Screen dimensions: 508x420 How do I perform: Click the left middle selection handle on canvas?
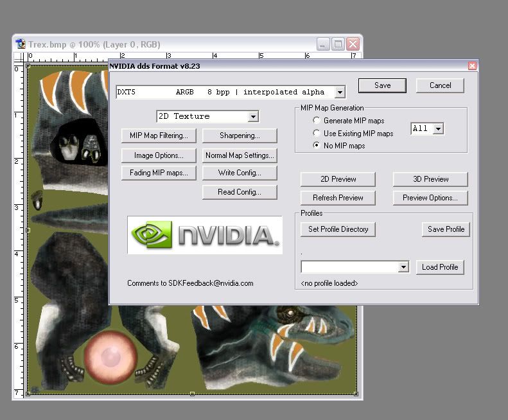pyautogui.click(x=28, y=230)
